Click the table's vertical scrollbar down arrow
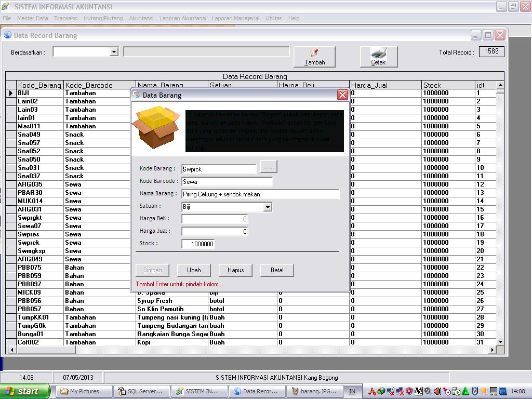Screen dimensions: 532x399 click(500, 342)
